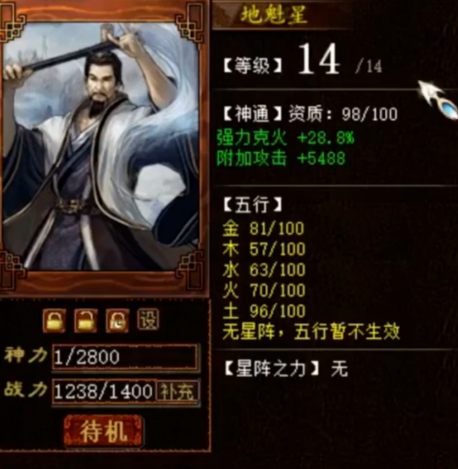Click the 【神通】 资质 98/100 line
Image resolution: width=458 pixels, height=469 pixels.
[310, 114]
